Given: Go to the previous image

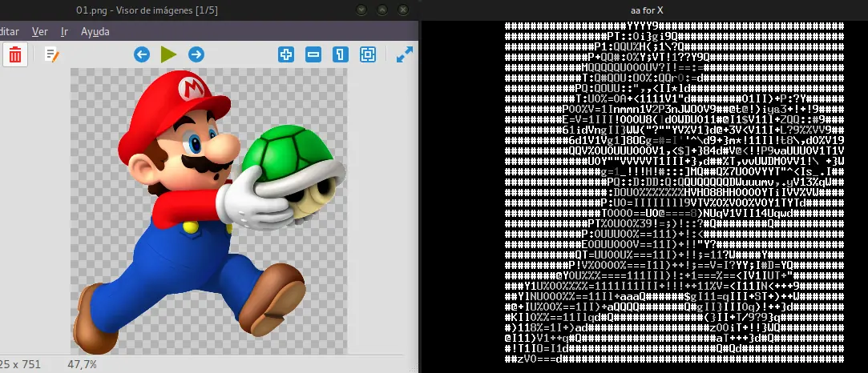Looking at the screenshot, I should point(142,54).
